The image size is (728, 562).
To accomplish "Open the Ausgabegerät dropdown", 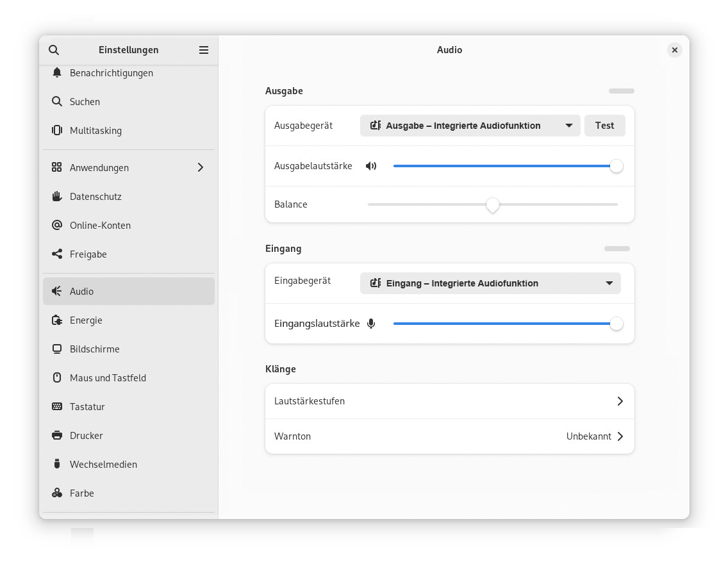I will 470,126.
